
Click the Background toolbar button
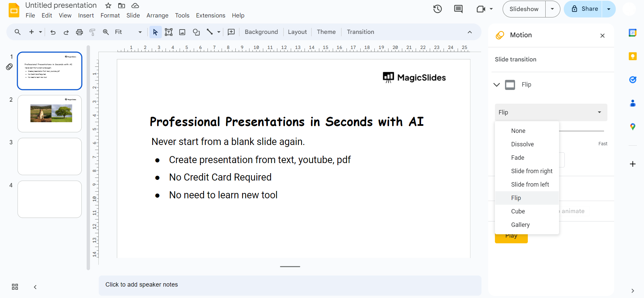[x=261, y=32]
